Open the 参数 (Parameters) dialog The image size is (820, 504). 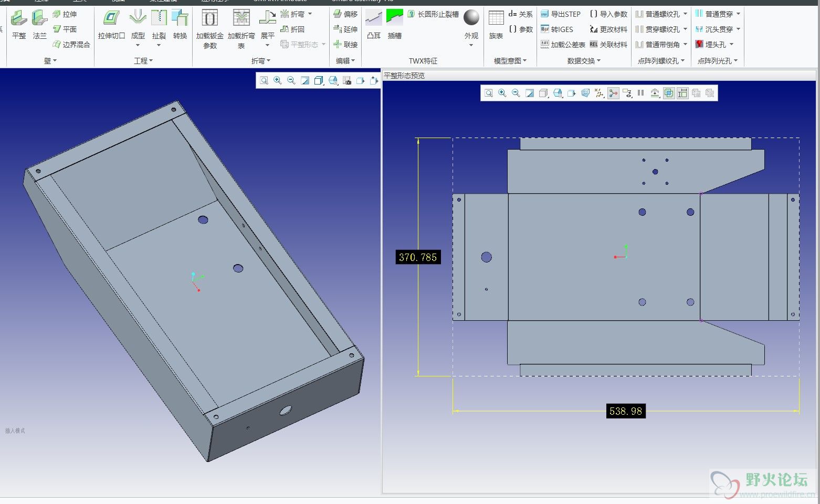tap(521, 29)
